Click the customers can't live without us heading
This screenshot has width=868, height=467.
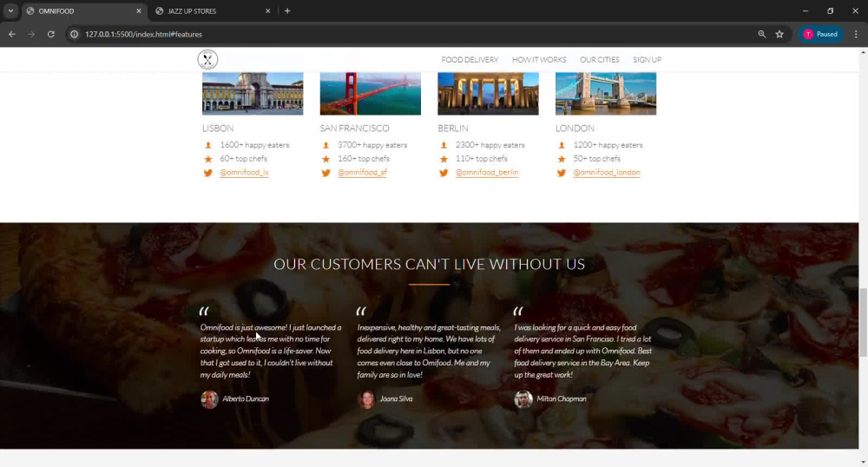(x=429, y=264)
